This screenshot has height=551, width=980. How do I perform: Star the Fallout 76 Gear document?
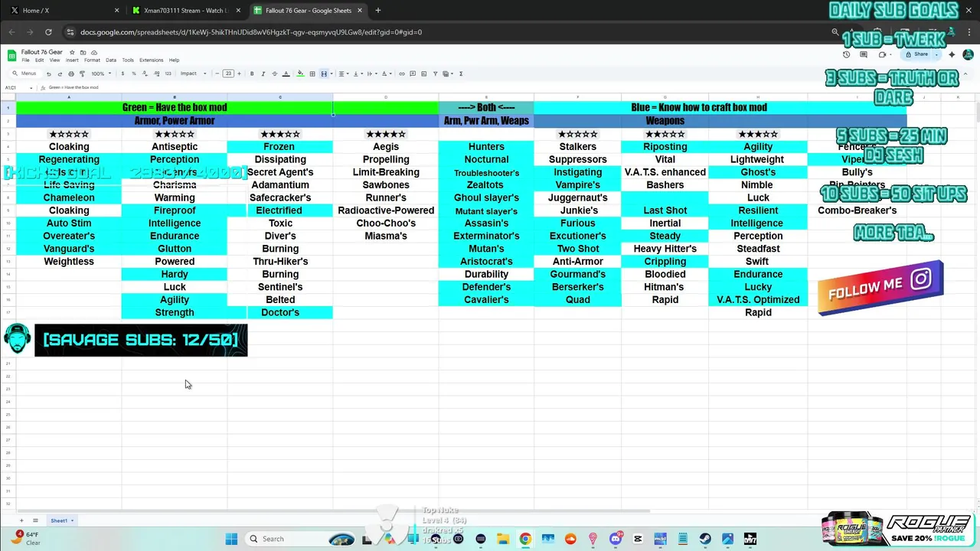[x=72, y=52]
